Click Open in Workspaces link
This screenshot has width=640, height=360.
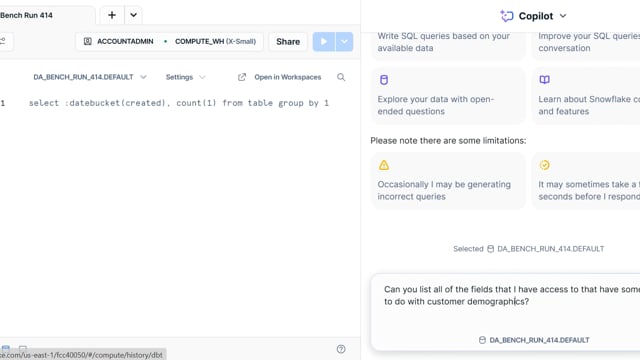click(287, 77)
